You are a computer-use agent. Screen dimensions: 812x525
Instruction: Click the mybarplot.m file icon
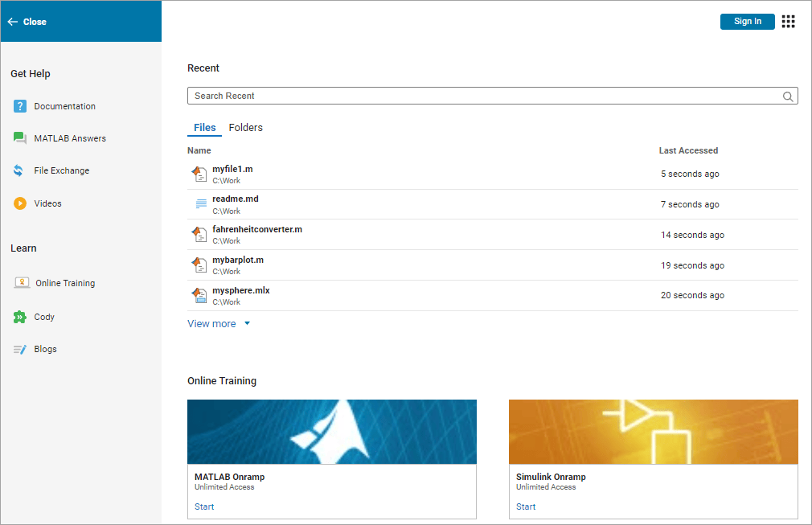(199, 265)
